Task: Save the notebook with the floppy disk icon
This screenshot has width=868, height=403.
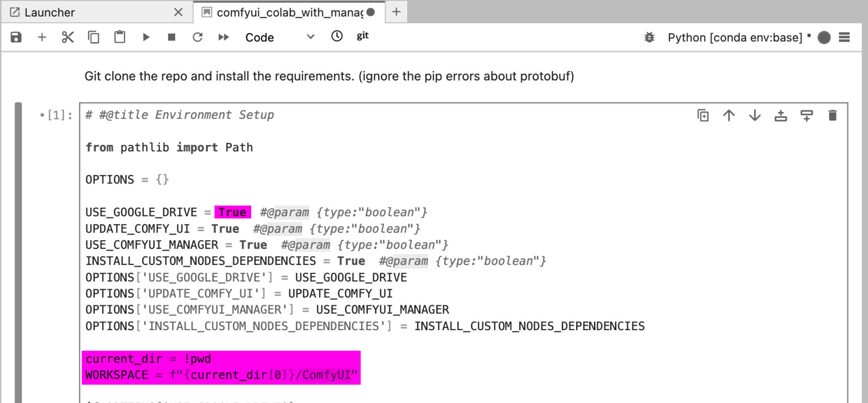Action: 16,37
